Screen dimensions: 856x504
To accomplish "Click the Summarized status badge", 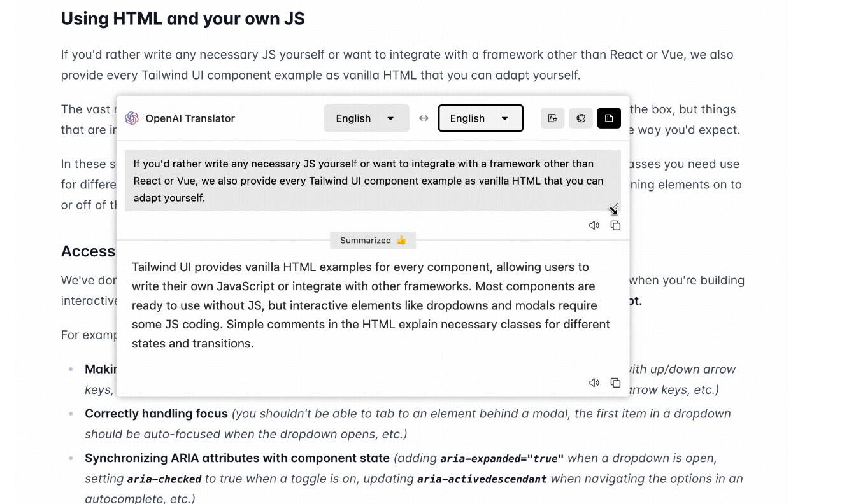I will click(373, 241).
